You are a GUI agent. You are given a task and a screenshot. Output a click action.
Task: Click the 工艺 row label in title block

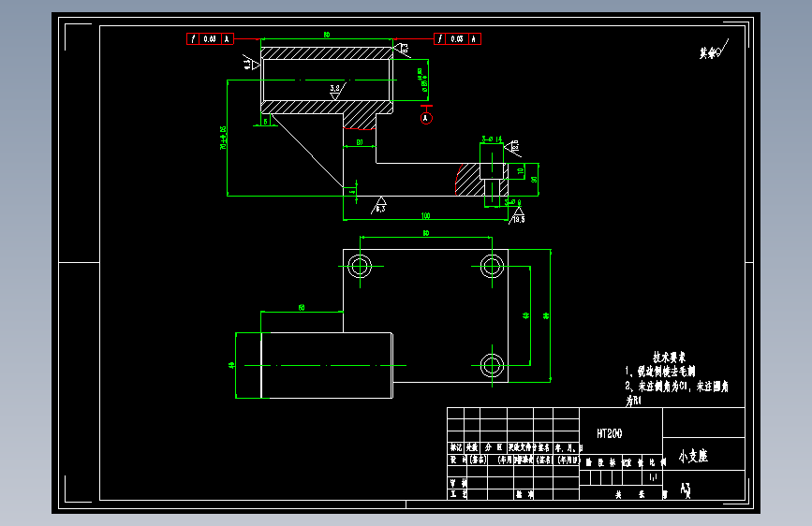tap(457, 494)
